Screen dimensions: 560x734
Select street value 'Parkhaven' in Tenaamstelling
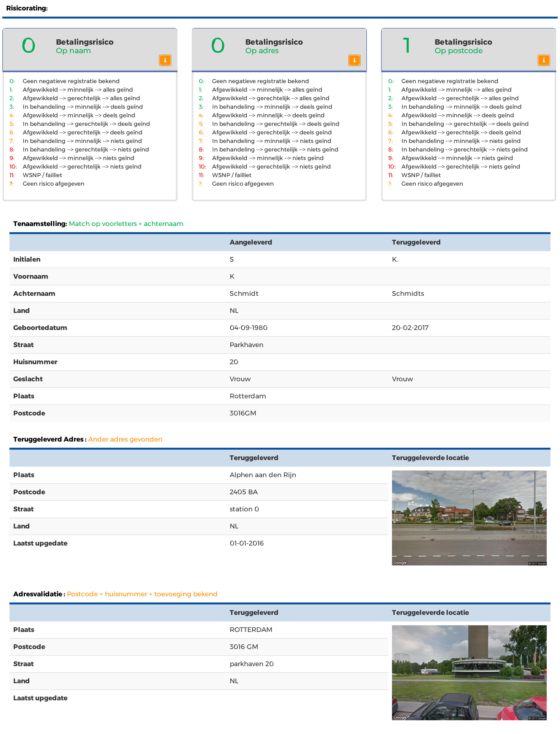(246, 345)
